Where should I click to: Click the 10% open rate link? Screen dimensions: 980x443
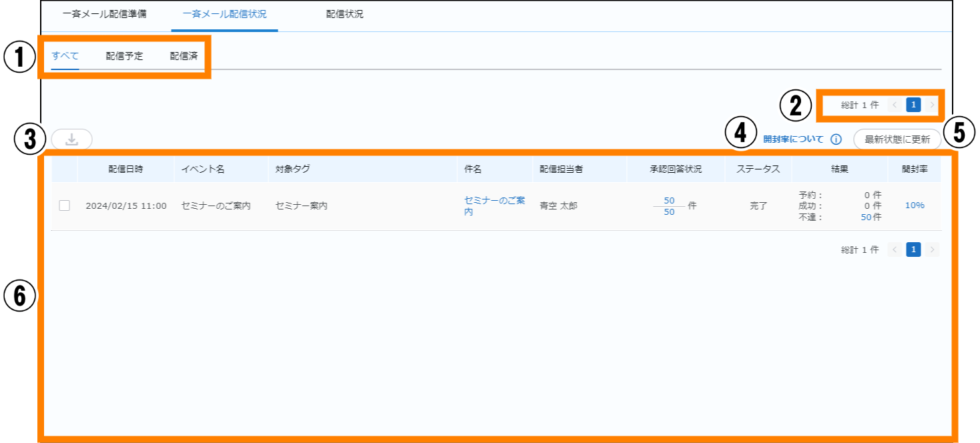point(915,205)
